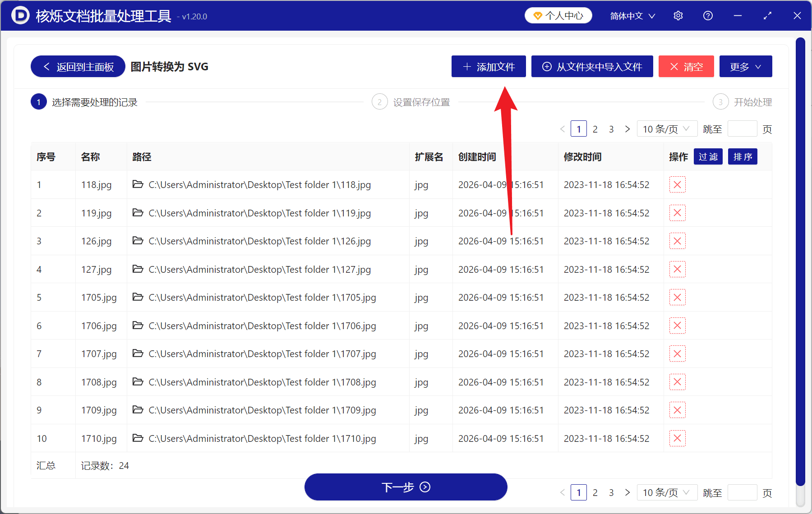
Task: Click the 添加文件 button
Action: [489, 66]
